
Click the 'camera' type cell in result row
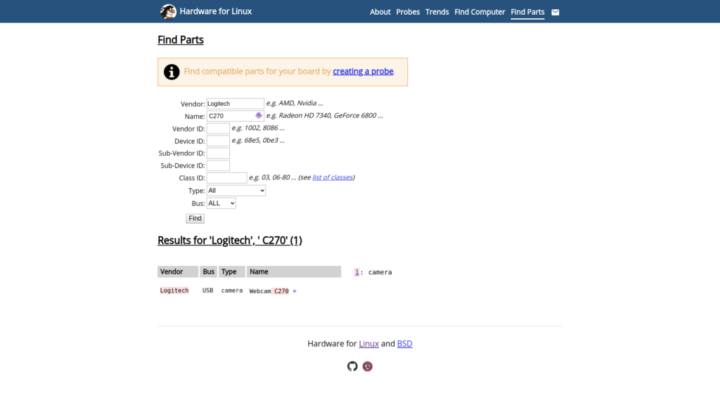[x=232, y=291]
